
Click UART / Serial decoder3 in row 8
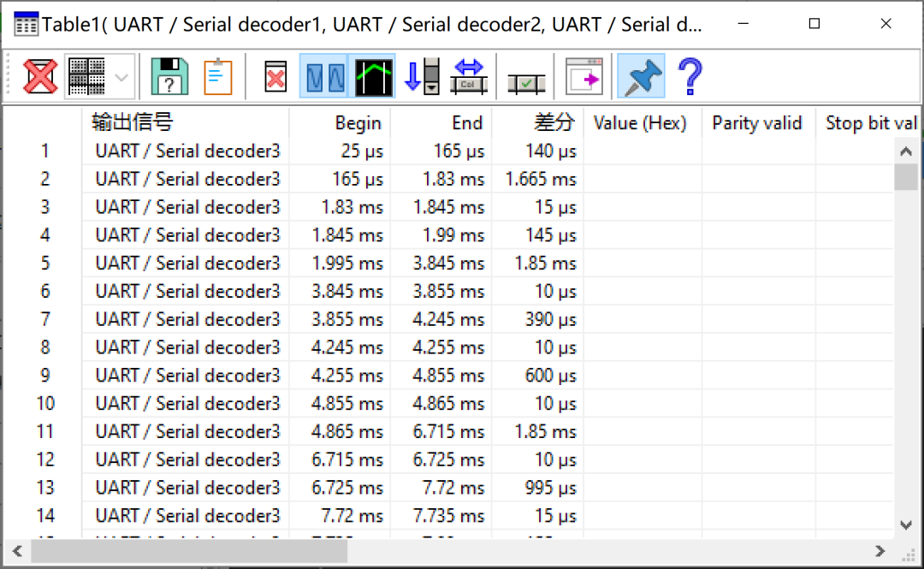click(x=187, y=347)
